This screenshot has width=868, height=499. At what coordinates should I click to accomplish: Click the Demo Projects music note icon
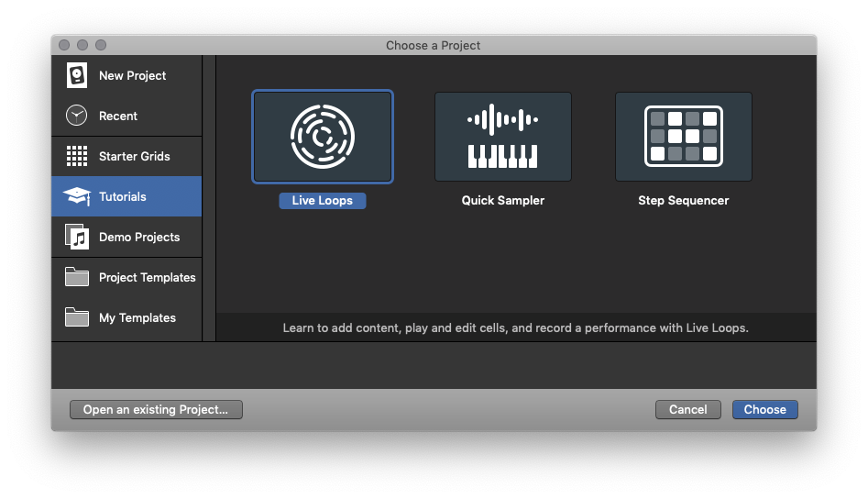click(x=77, y=237)
